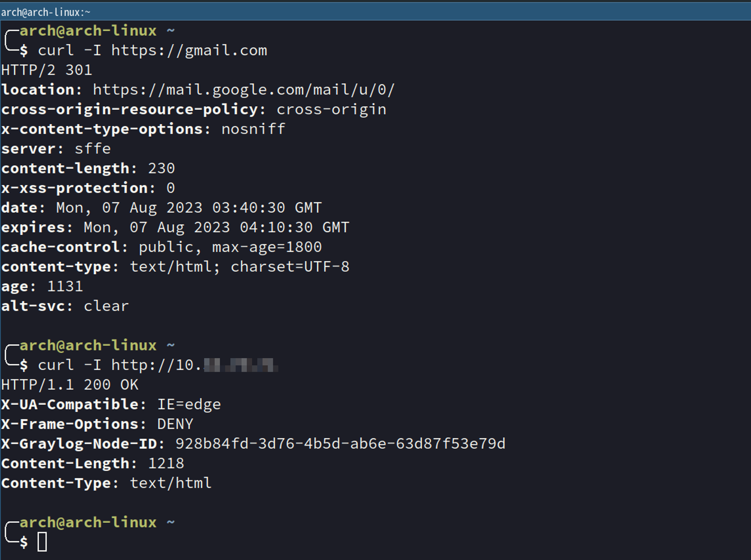
Task: Click the mail.google.com location URL
Action: 243,90
